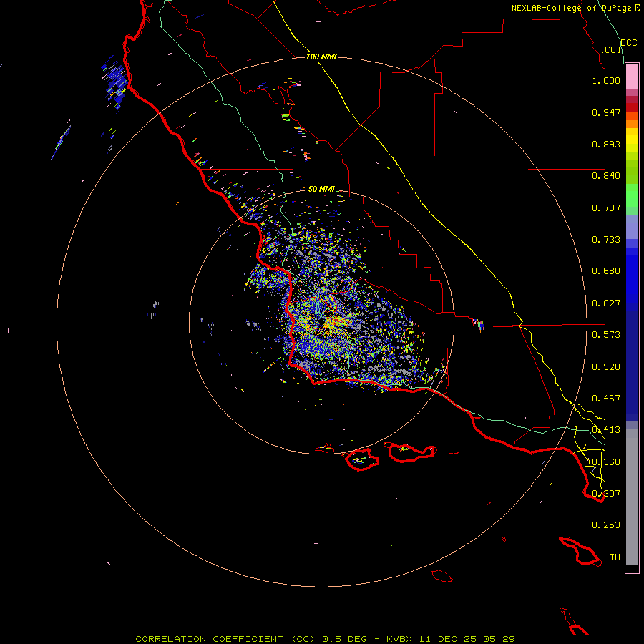
Task: Select the 0.627 scale value
Action: pos(606,303)
